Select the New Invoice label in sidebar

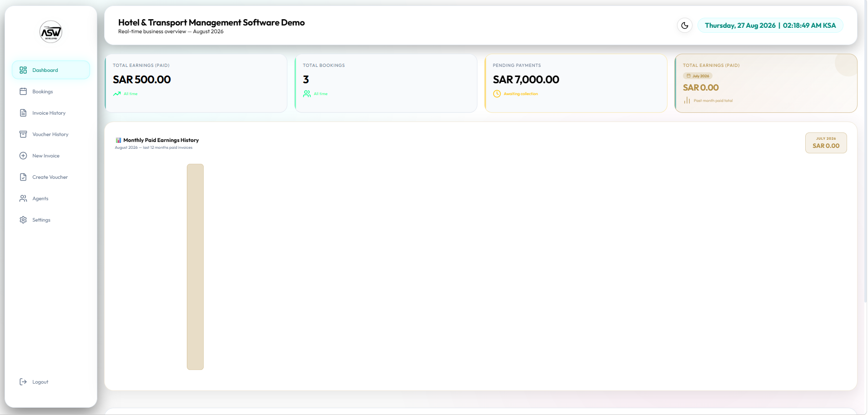46,156
